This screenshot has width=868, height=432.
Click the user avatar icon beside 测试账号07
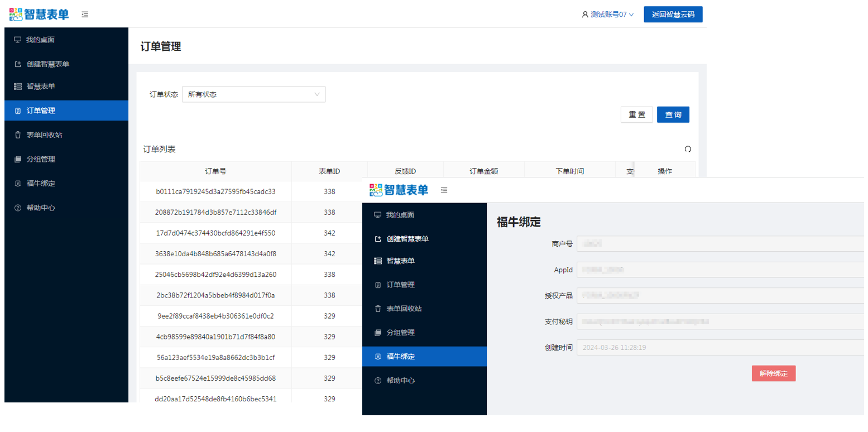(x=585, y=15)
